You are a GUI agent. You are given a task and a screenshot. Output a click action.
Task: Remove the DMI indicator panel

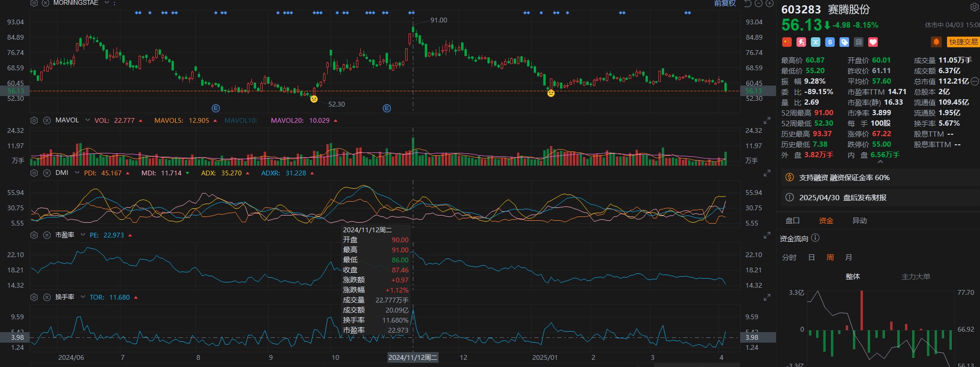pyautogui.click(x=47, y=173)
